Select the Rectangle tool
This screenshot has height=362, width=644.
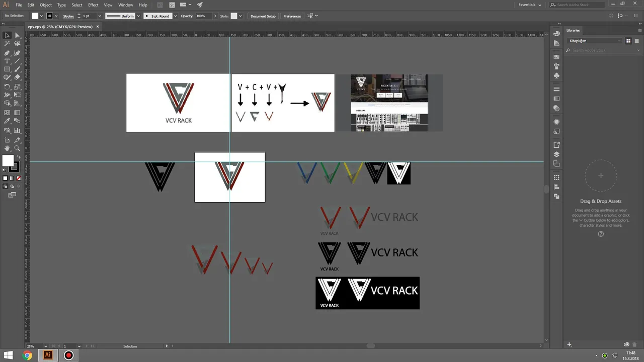click(7, 69)
